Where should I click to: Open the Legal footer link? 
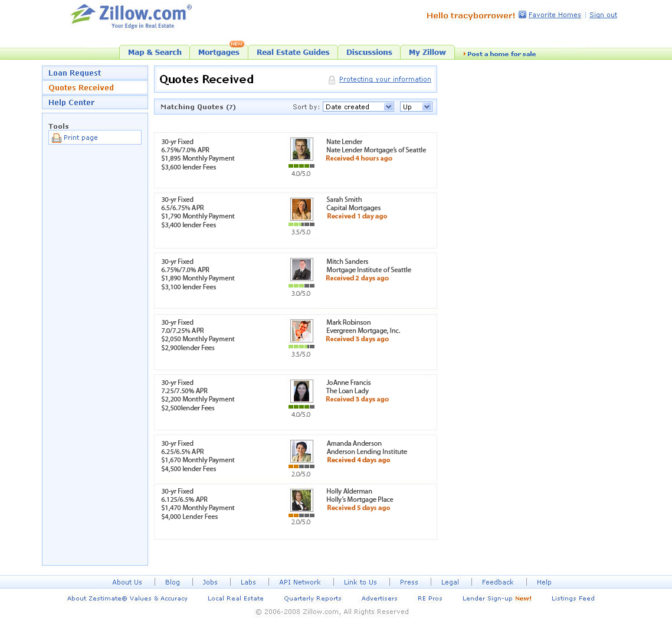click(x=450, y=582)
